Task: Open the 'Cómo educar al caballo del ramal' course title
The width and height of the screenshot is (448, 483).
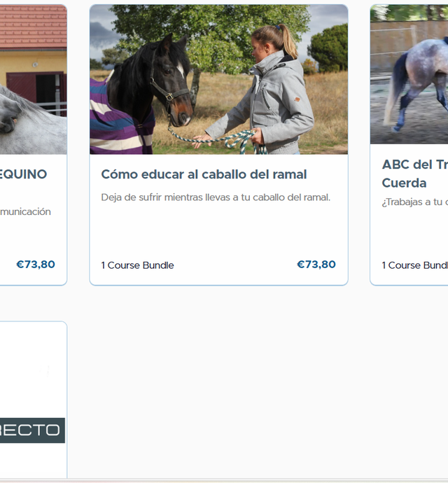Action: [x=204, y=174]
